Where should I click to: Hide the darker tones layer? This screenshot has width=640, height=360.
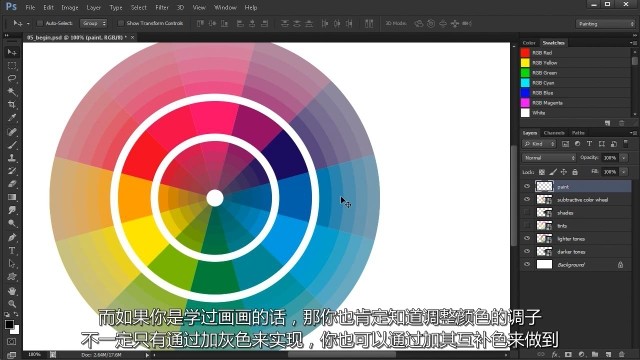(x=527, y=251)
